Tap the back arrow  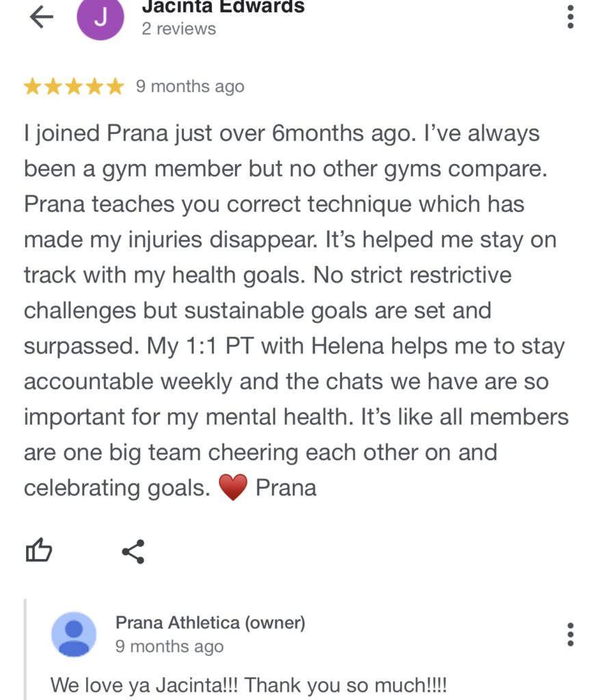pyautogui.click(x=41, y=18)
